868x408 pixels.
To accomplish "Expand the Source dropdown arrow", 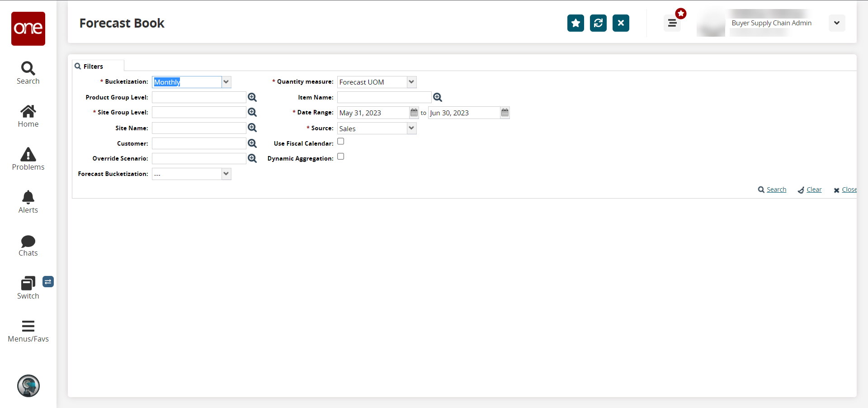I will 411,128.
